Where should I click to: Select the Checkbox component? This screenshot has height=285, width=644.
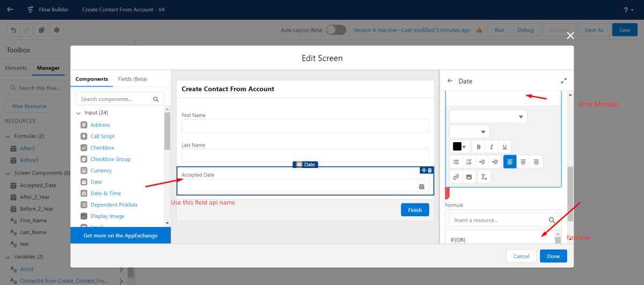102,148
